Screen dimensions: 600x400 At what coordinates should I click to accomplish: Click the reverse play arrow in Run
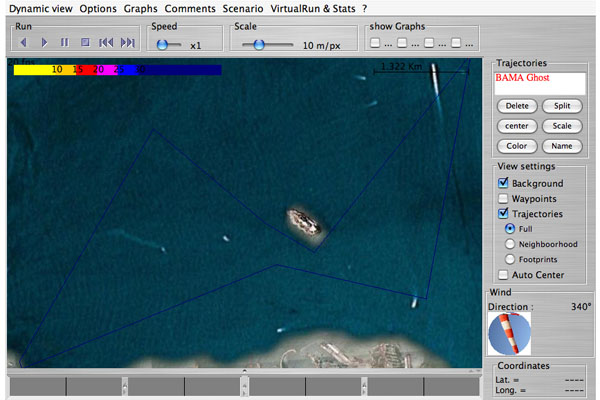click(x=24, y=42)
